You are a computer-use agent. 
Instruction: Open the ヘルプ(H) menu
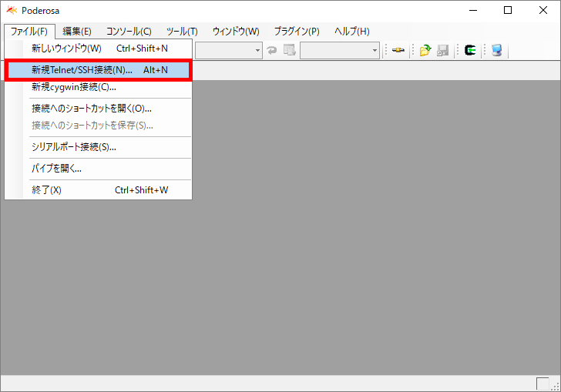click(351, 32)
